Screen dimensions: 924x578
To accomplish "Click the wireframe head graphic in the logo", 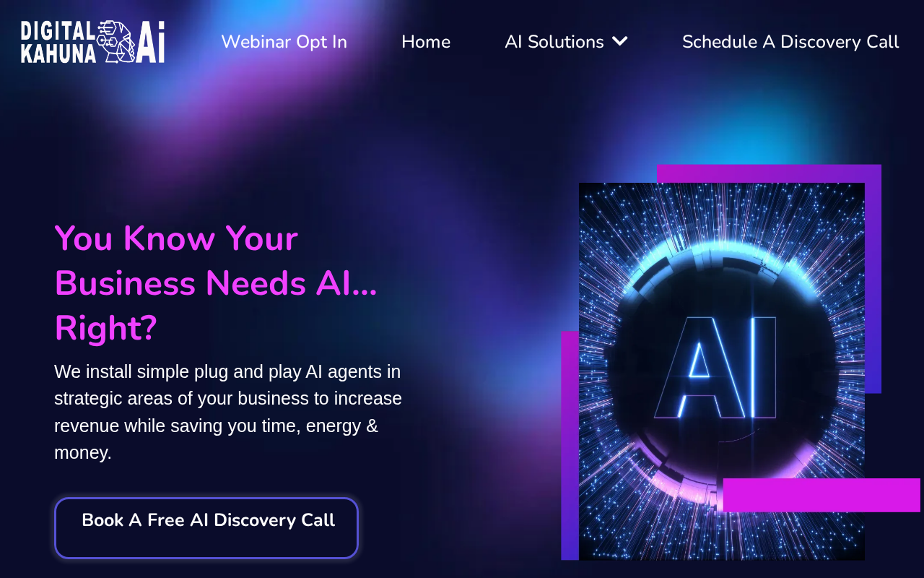I will [115, 41].
